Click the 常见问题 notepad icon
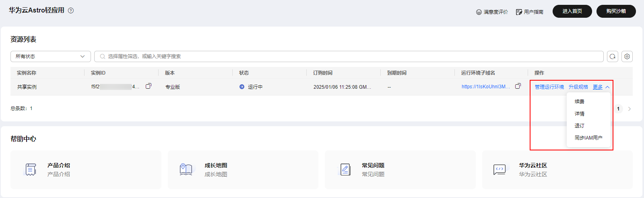This screenshot has width=644, height=198. [x=345, y=170]
